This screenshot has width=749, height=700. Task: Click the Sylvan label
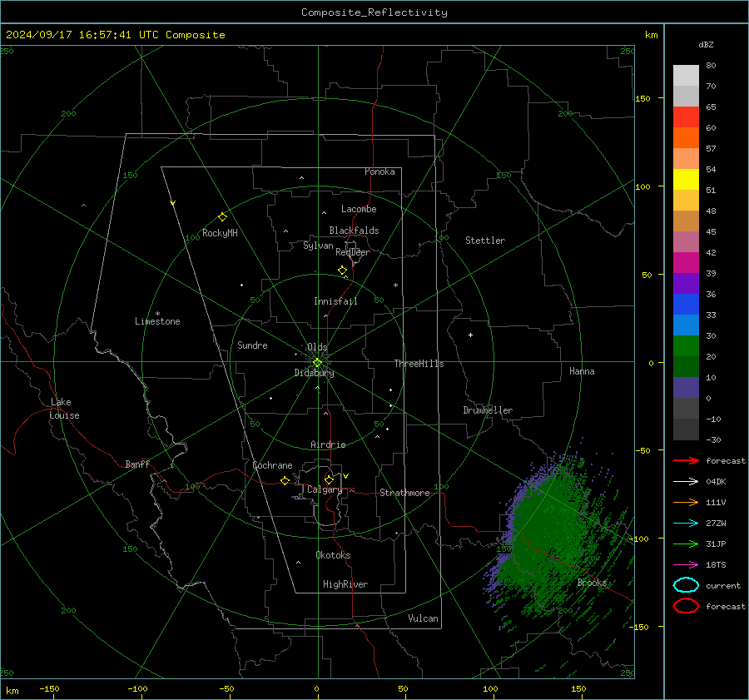point(318,246)
